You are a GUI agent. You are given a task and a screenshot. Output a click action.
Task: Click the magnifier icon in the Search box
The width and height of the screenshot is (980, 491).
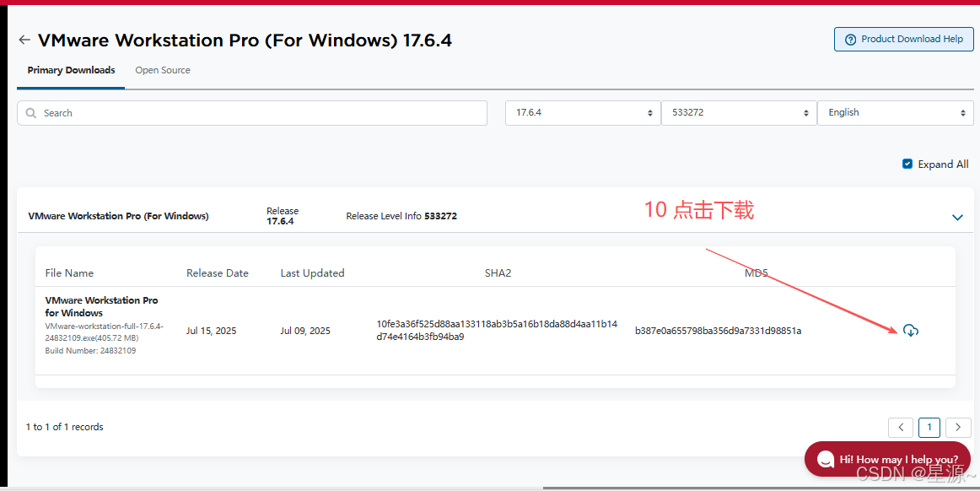click(30, 113)
